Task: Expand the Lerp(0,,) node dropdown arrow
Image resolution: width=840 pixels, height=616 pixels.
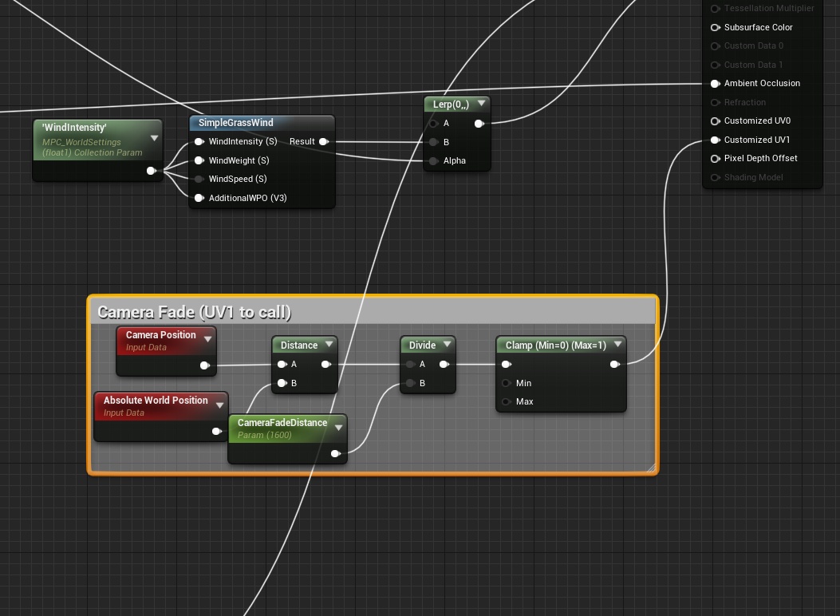Action: (x=481, y=104)
